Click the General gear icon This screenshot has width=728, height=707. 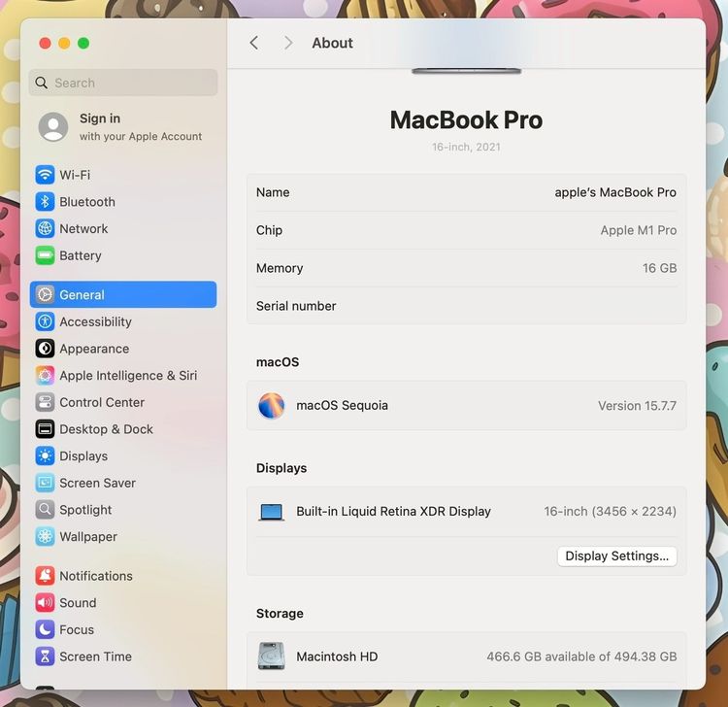pyautogui.click(x=45, y=295)
